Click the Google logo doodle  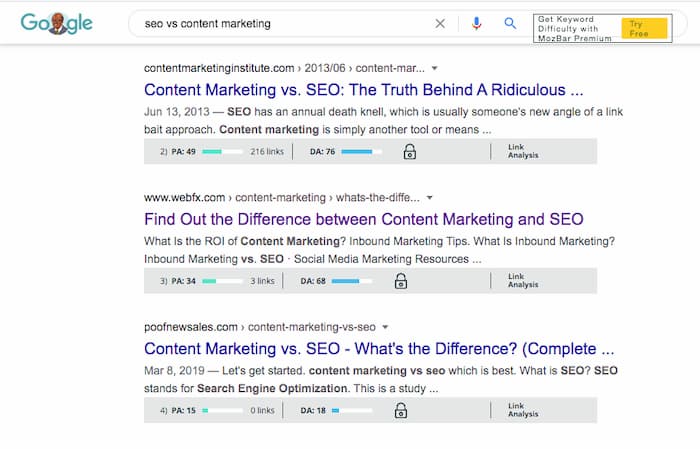[x=57, y=23]
